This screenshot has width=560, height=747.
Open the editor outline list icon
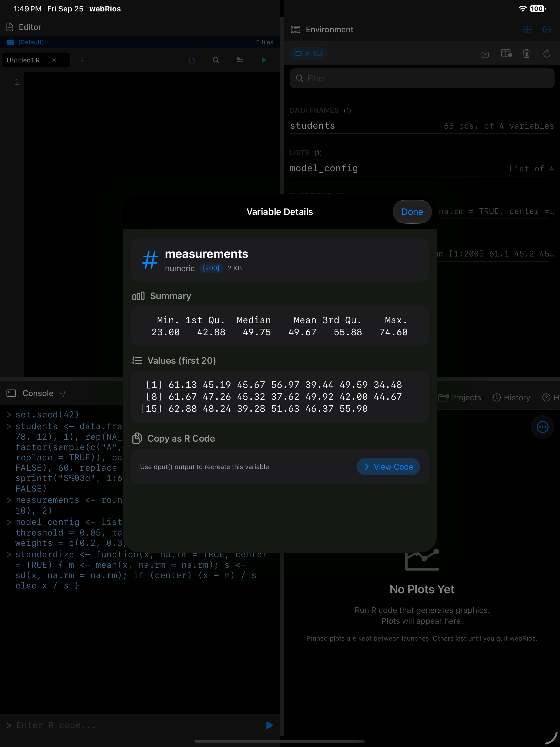point(240,60)
